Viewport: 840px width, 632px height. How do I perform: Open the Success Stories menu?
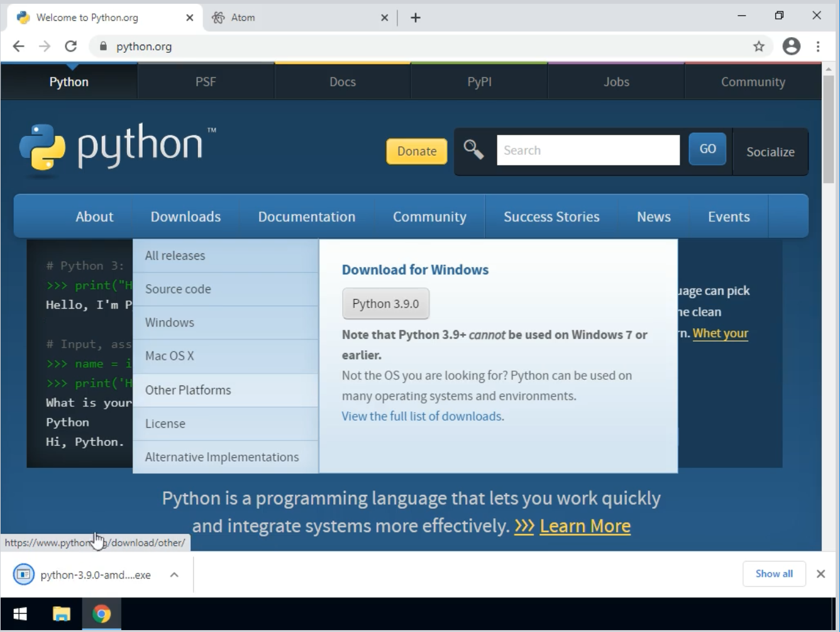(x=551, y=216)
